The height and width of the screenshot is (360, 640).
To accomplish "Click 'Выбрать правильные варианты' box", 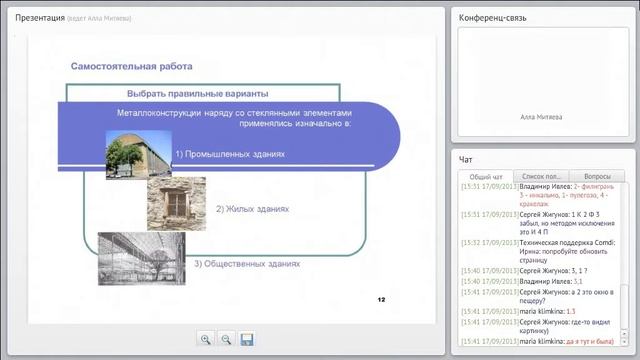I will pyautogui.click(x=203, y=93).
